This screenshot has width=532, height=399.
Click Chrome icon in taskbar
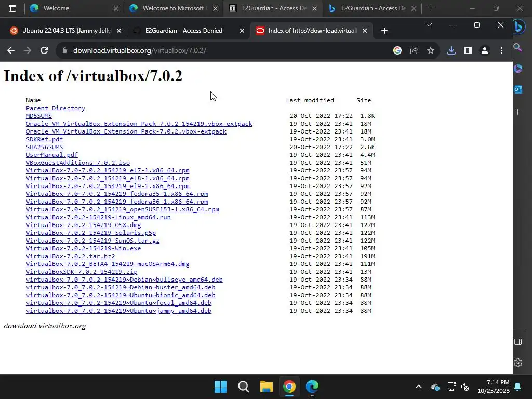pyautogui.click(x=289, y=387)
